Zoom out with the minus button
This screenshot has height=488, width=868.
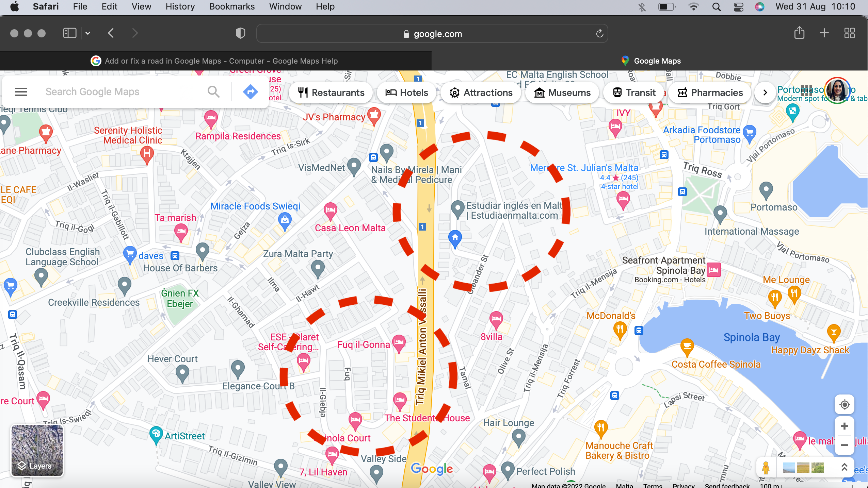845,445
